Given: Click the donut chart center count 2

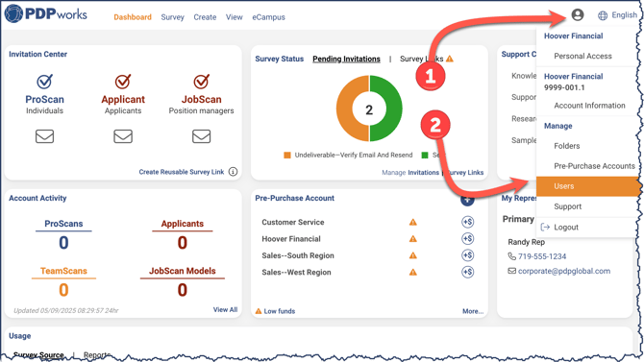Looking at the screenshot, I should tap(369, 109).
